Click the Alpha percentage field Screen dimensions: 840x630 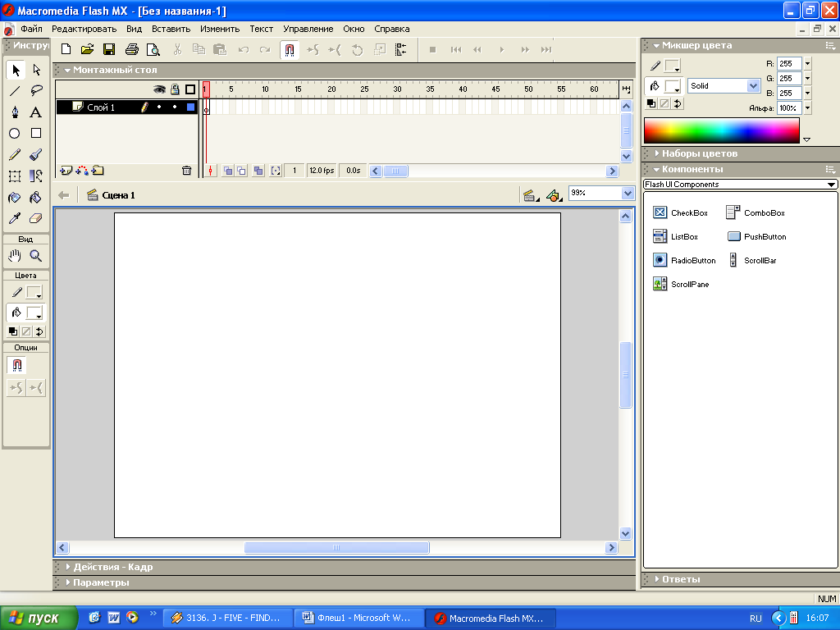click(790, 108)
